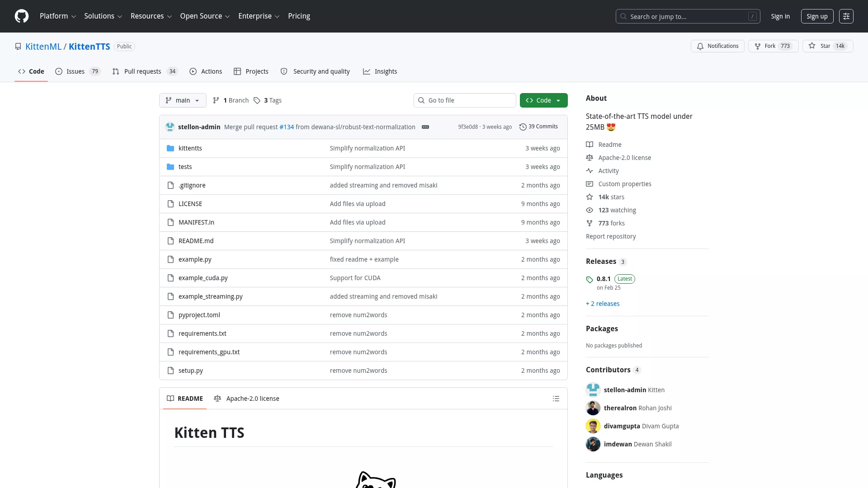Click the example_cuda.py file icon
Image resolution: width=868 pixels, height=488 pixels.
[x=170, y=278]
